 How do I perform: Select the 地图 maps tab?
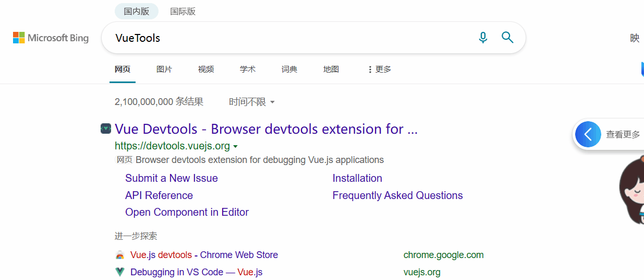tap(331, 69)
